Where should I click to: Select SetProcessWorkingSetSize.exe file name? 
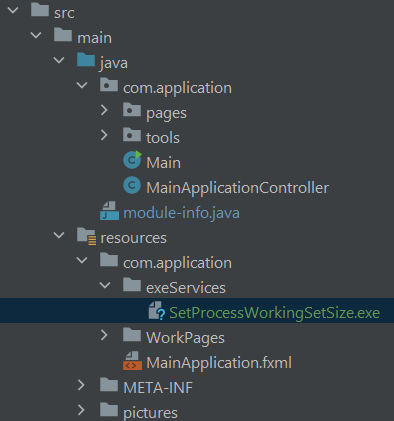274,313
